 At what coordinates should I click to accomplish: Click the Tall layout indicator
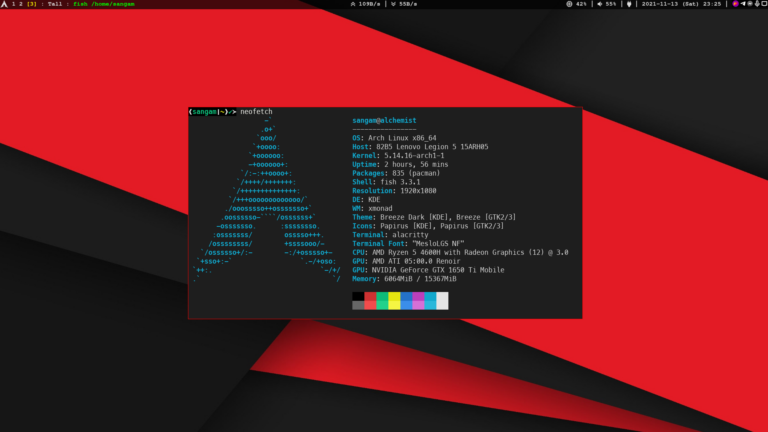coord(55,4)
